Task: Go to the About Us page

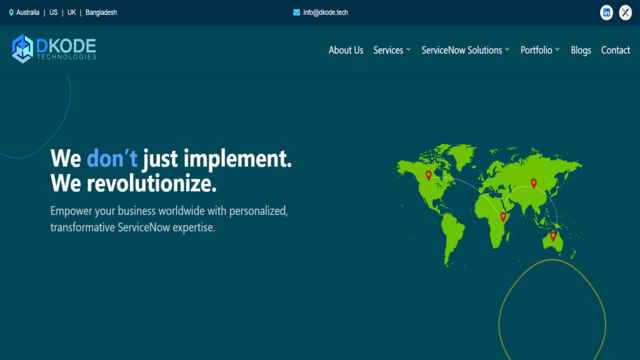Action: click(346, 50)
